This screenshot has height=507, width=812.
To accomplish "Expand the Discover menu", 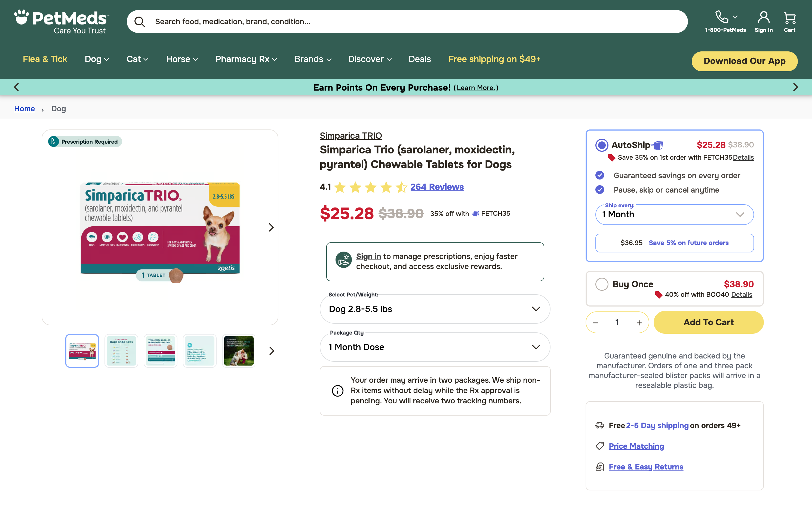I will tap(370, 59).
